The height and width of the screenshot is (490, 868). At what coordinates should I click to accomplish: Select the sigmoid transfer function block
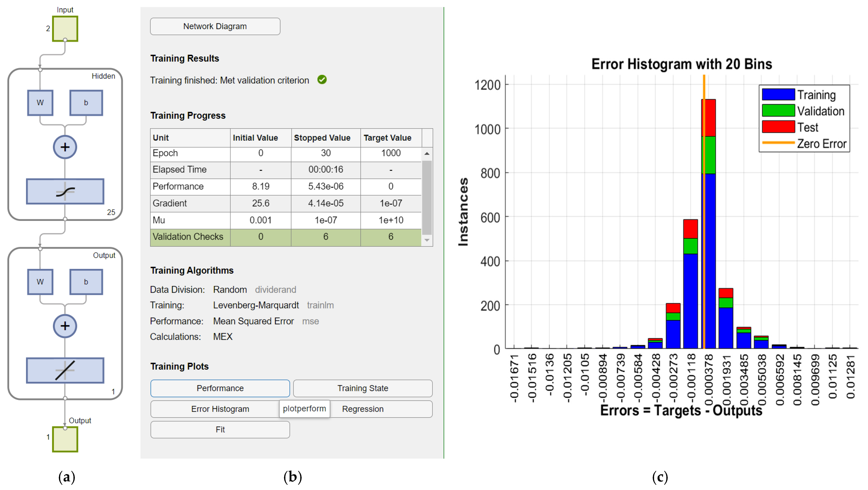coord(65,192)
